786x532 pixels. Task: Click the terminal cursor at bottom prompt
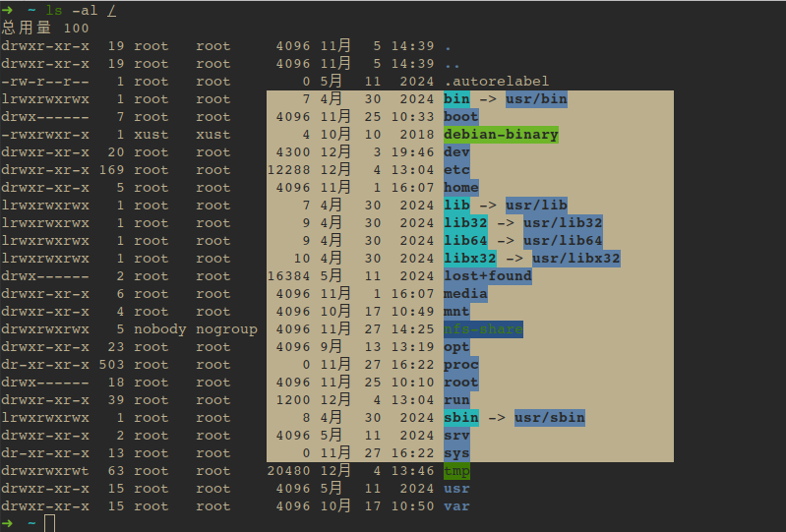49,523
